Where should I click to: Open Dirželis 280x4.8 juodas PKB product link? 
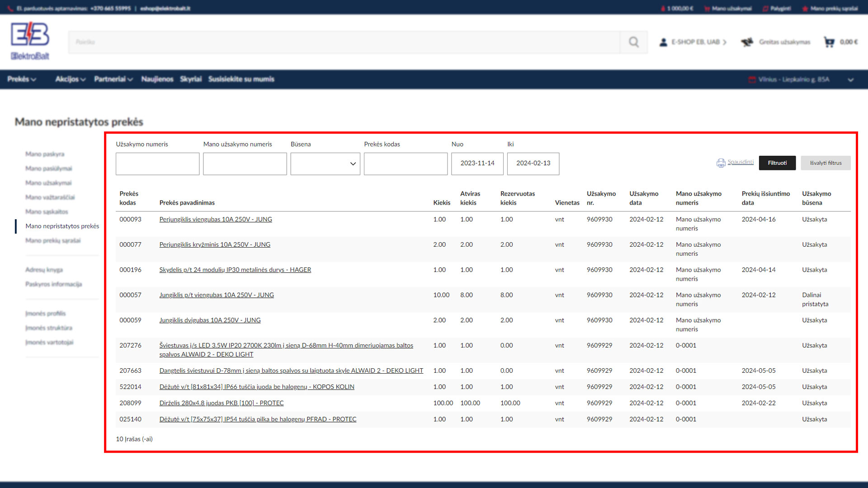(222, 403)
